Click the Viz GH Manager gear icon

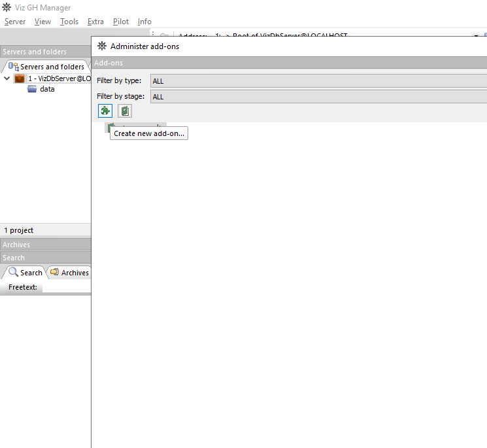7,8
